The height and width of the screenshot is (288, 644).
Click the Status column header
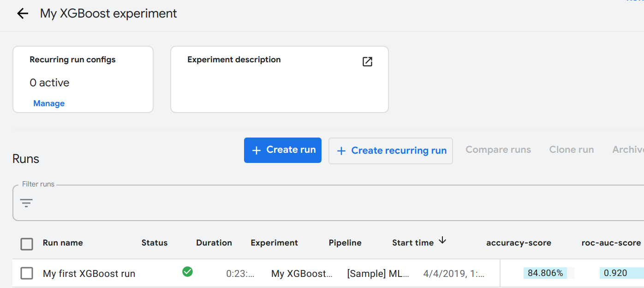pos(155,243)
